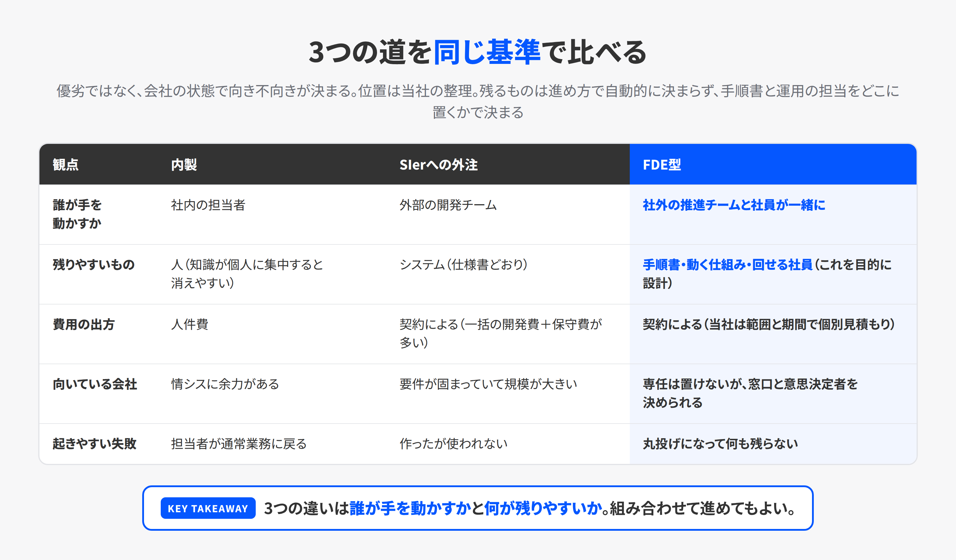Click the cell 契約による（当社は範囲と期間で個別見積もり）

[769, 324]
